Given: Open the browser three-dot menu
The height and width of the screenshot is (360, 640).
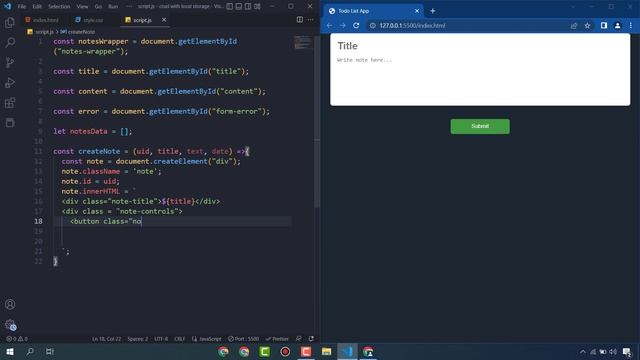Looking at the screenshot, I should click(631, 25).
